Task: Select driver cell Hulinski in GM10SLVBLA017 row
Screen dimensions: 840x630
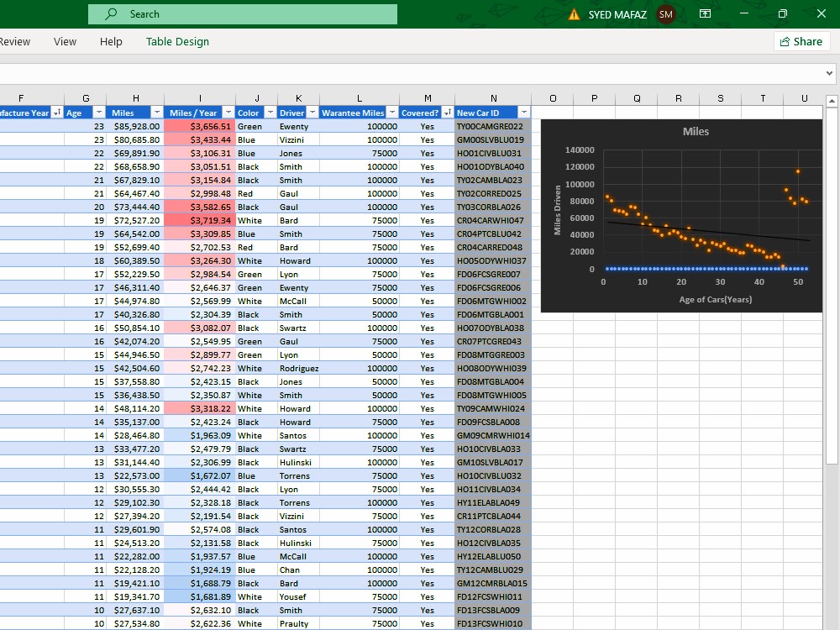Action: tap(298, 462)
